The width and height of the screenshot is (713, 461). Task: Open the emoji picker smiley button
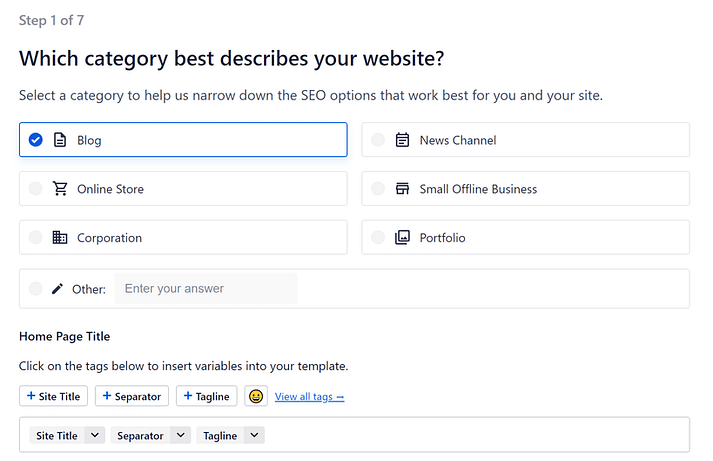(256, 396)
